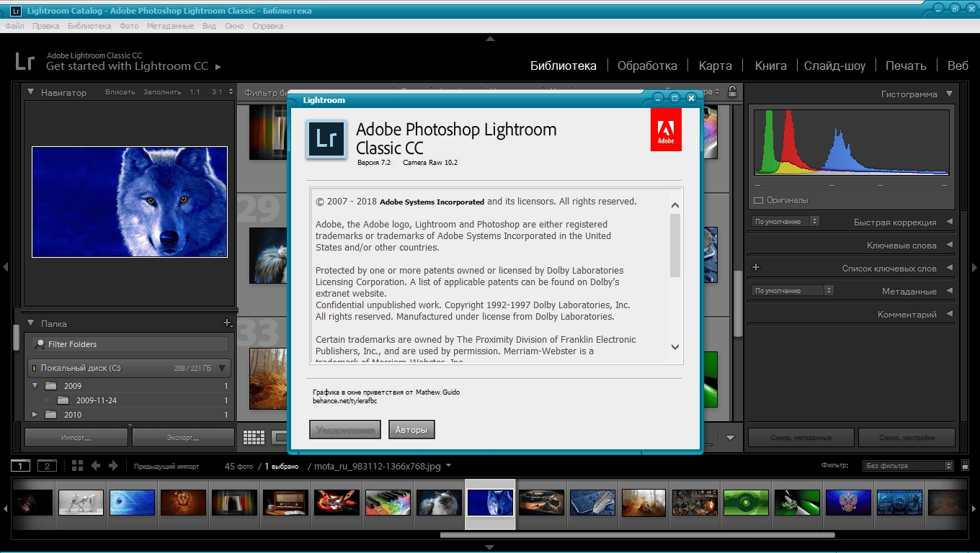Open filmstrip file path dropdown arrow
The image size is (980, 553).
[449, 466]
